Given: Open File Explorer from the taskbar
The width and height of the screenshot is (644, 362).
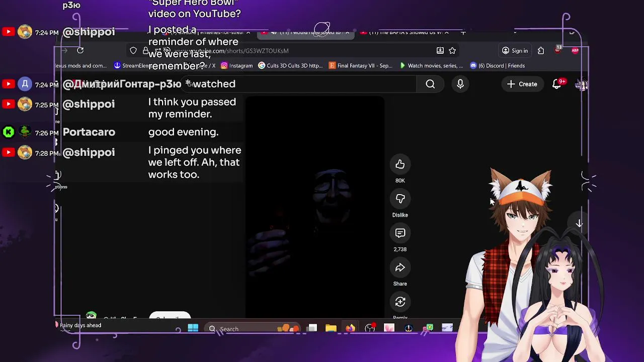Looking at the screenshot, I should [x=331, y=329].
